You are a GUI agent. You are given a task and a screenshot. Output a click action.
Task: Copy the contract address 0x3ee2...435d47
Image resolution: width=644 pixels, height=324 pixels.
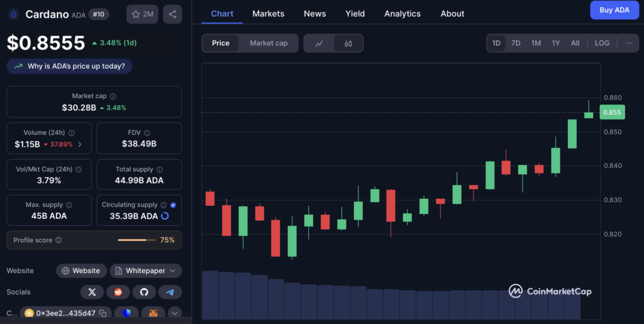(x=103, y=313)
